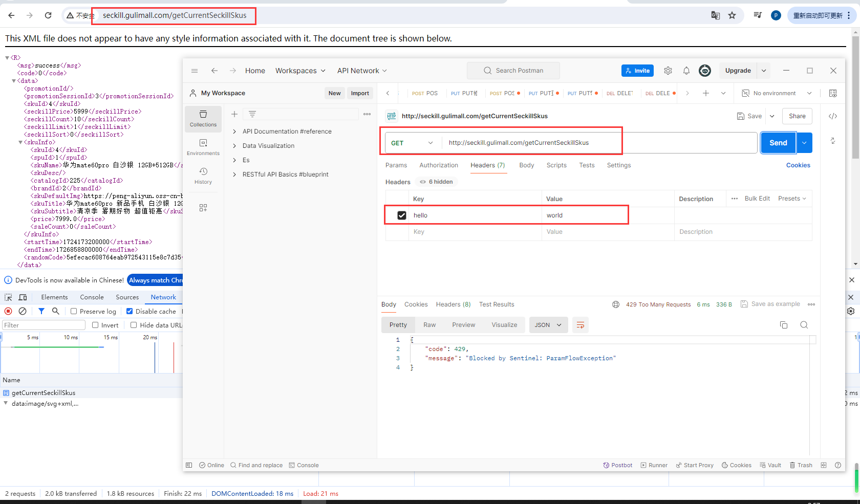Open the Workspaces dropdown
This screenshot has height=504, width=860.
point(300,71)
